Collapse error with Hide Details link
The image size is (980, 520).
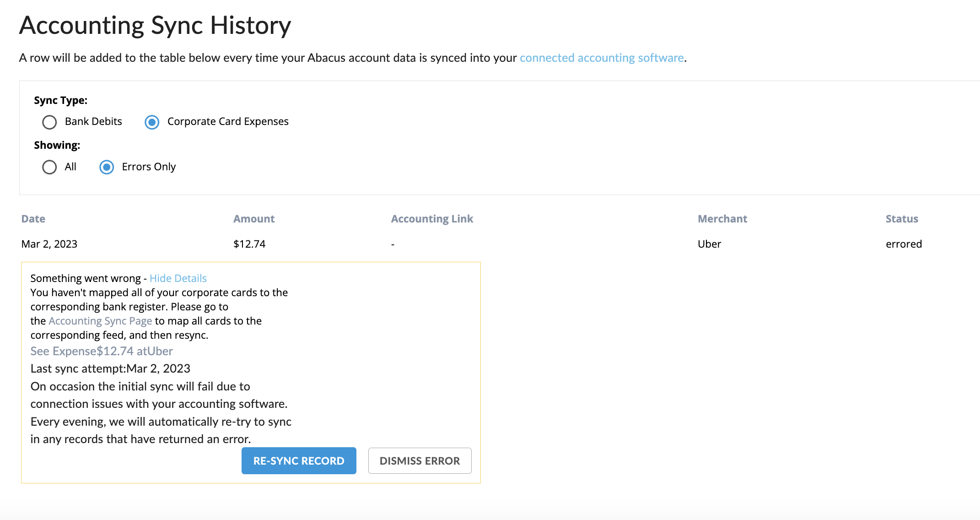[178, 278]
